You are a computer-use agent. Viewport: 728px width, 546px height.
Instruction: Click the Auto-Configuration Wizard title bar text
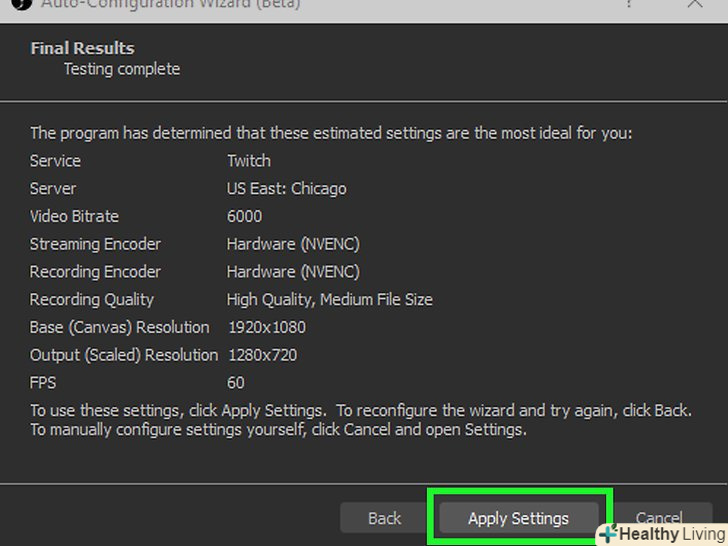tap(170, 4)
